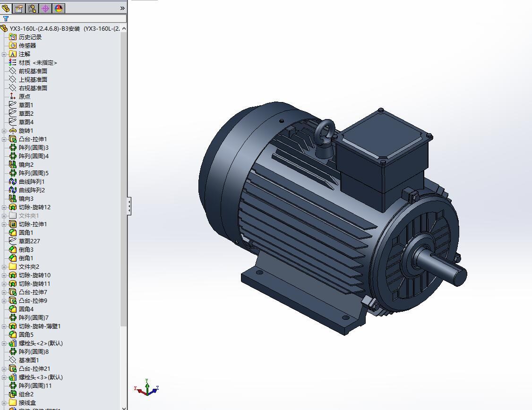Select the 曲线阵列2 curve pattern icon
Viewport: 532px width, 410px height.
coord(13,190)
